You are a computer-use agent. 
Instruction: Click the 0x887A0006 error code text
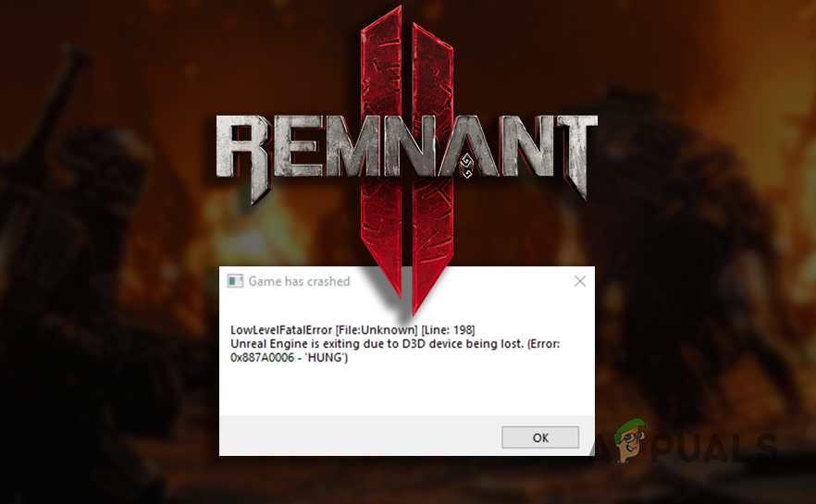263,357
